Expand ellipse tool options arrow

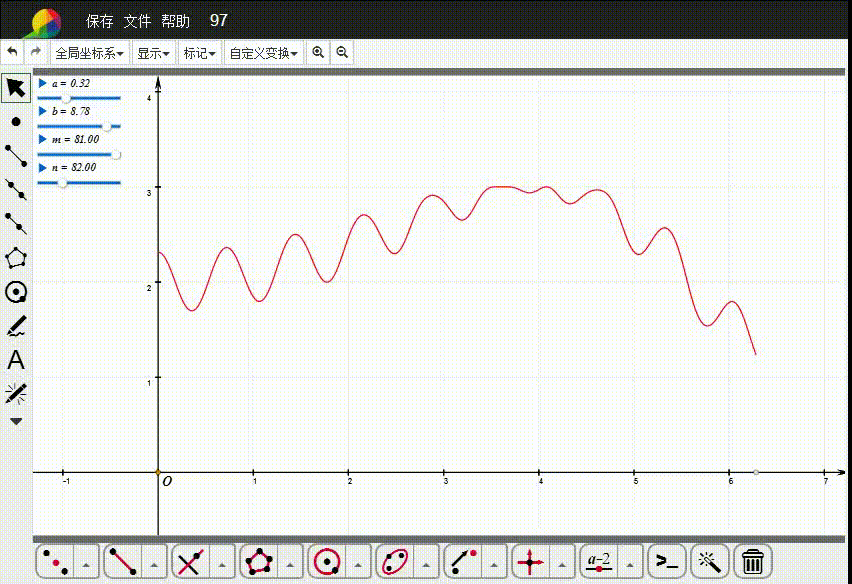click(x=426, y=563)
